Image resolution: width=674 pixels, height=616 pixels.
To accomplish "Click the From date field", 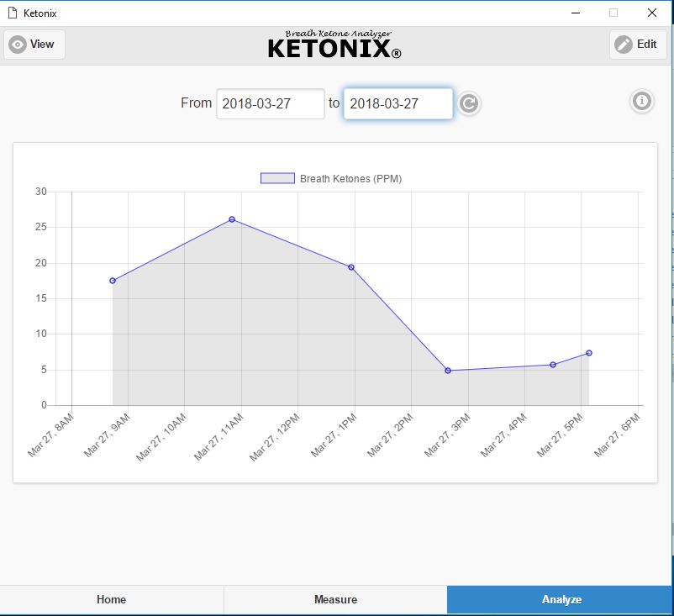I will (271, 103).
